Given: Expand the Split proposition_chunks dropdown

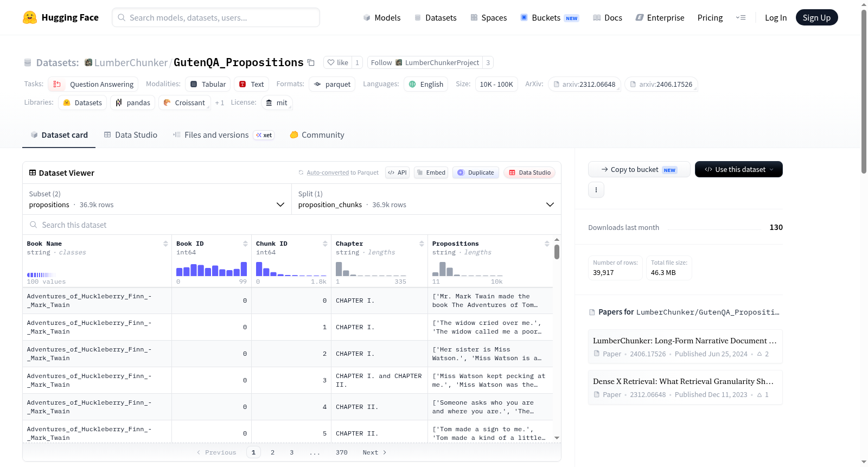Looking at the screenshot, I should click(426, 199).
